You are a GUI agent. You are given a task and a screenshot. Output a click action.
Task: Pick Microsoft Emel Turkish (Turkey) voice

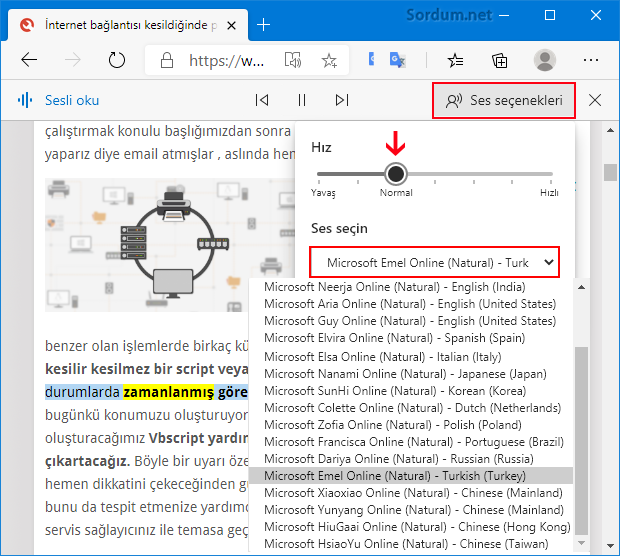pos(410,476)
